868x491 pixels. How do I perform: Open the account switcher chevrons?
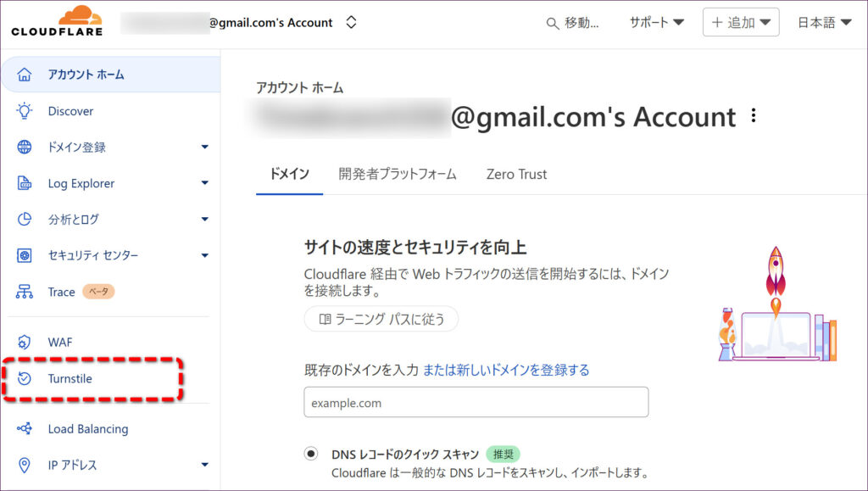coord(351,23)
